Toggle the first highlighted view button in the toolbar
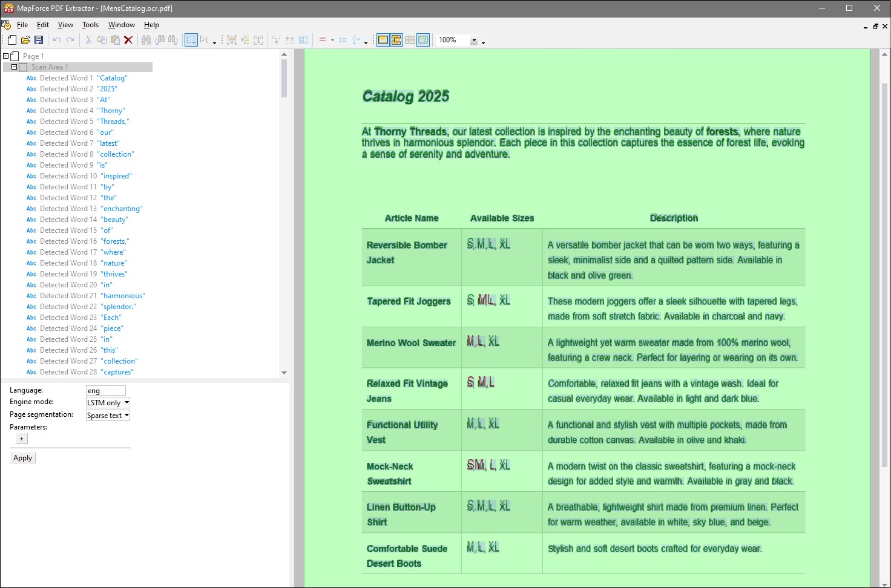Viewport: 891px width, 588px height. point(383,40)
